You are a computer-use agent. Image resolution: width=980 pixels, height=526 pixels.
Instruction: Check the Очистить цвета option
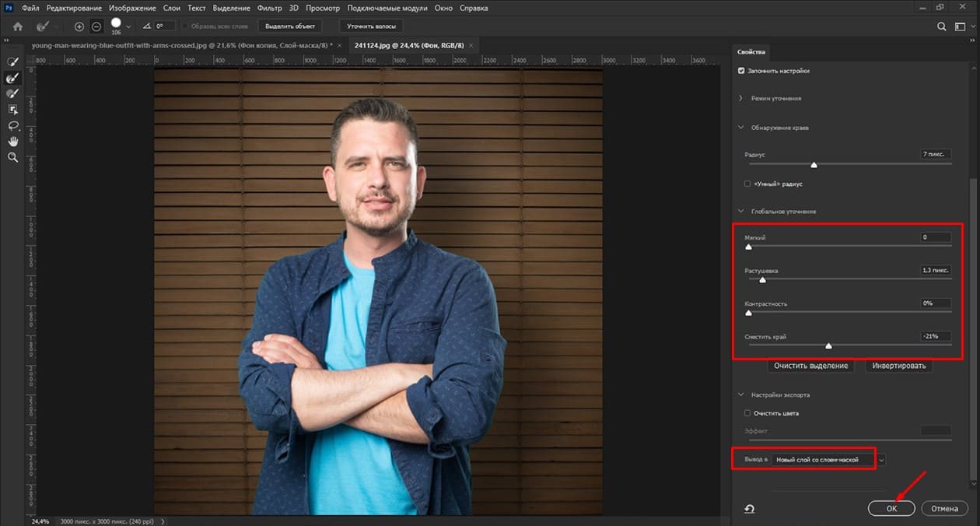747,413
